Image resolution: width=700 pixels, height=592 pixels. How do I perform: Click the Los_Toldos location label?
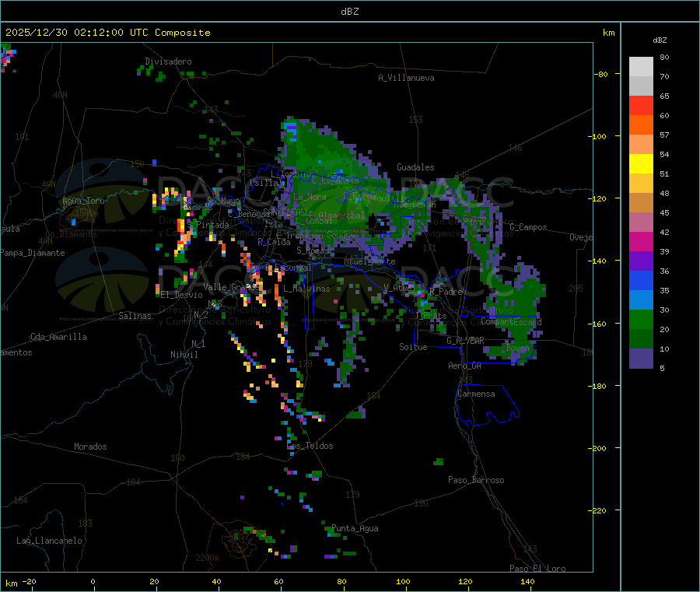pyautogui.click(x=310, y=446)
